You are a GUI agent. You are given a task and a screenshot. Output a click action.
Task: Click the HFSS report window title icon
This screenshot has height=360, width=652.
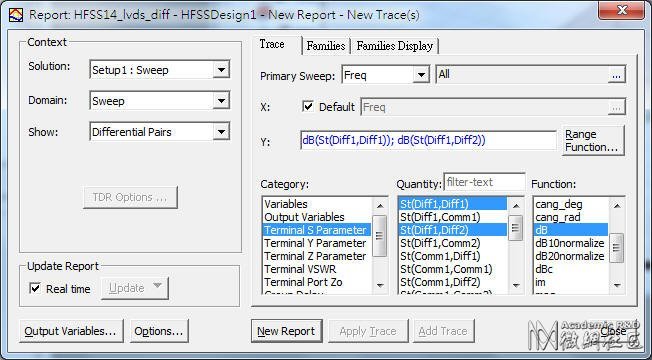(x=16, y=15)
